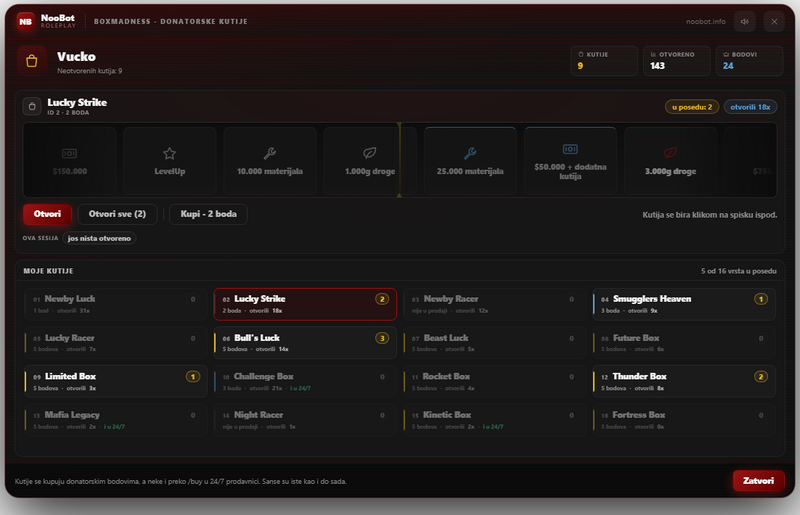Select the Newby Luck box
Viewport: 800px width, 515px height.
115,304
